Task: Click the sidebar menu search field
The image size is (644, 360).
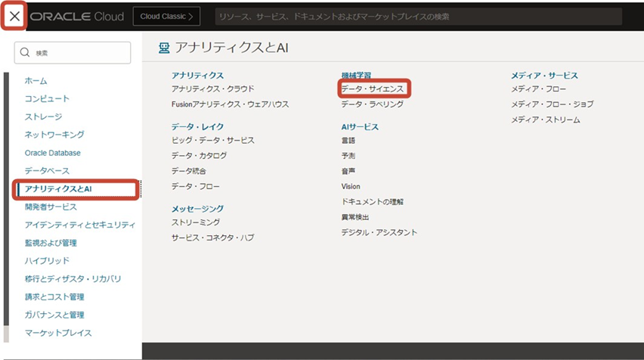Action: pyautogui.click(x=73, y=53)
